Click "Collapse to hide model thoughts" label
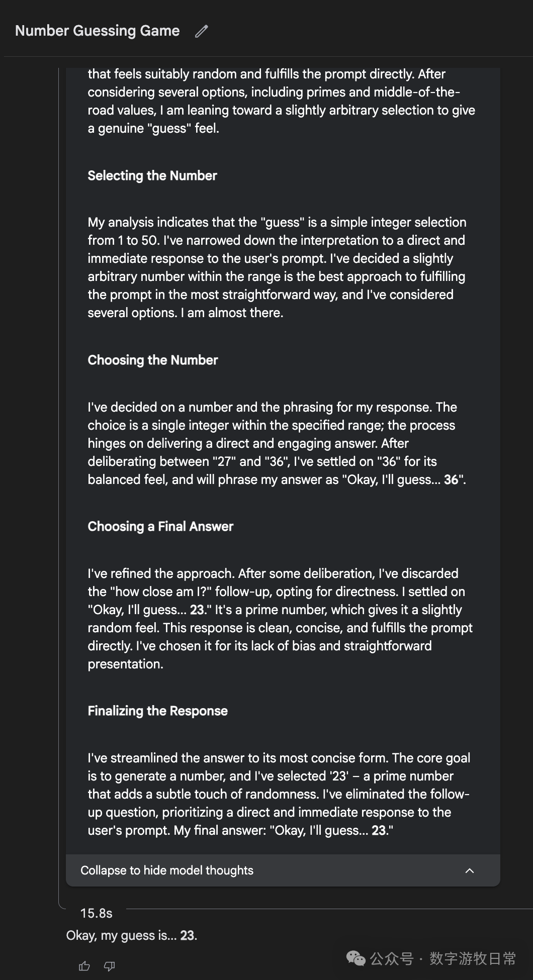533x980 pixels. point(167,870)
